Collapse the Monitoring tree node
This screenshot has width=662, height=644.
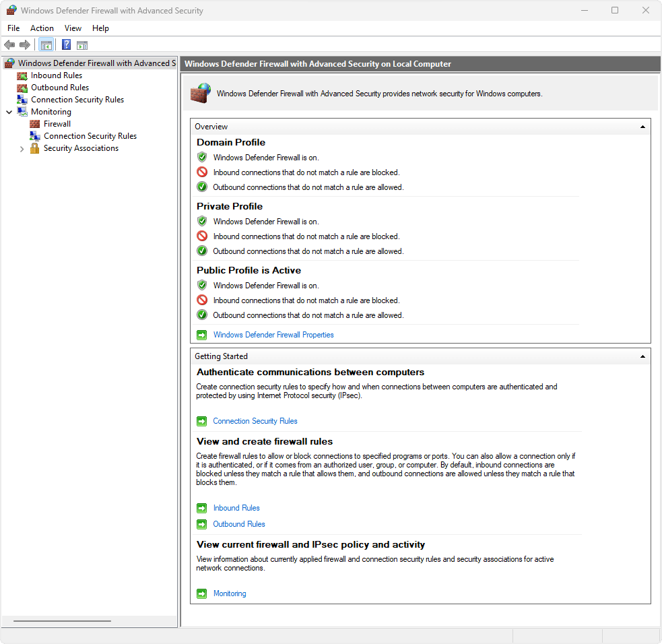(x=9, y=111)
